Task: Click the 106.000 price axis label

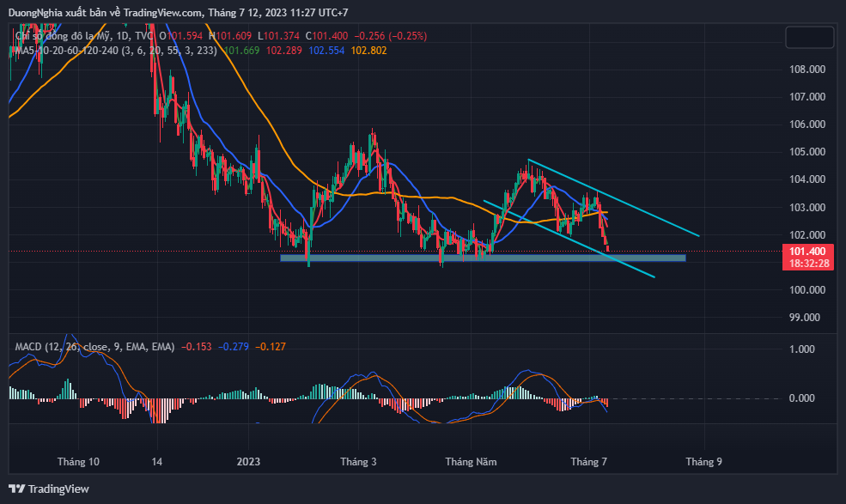Action: click(x=807, y=124)
